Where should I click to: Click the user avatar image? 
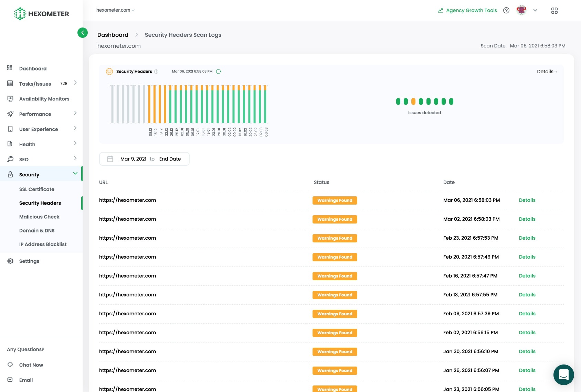coord(521,10)
